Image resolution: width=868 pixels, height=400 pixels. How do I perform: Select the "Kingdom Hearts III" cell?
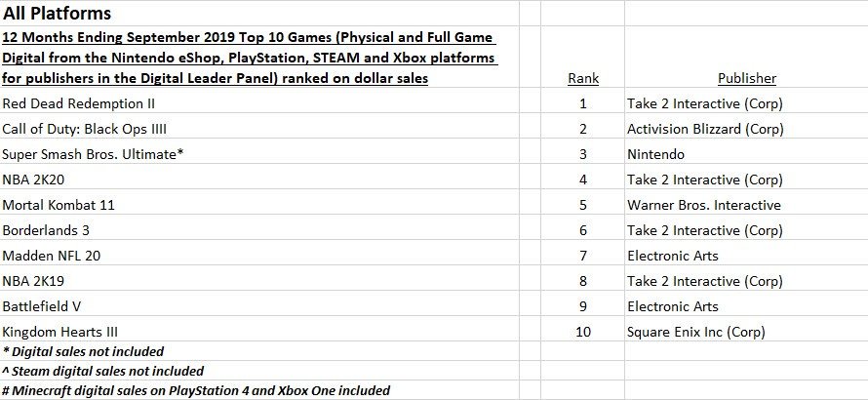coord(64,332)
